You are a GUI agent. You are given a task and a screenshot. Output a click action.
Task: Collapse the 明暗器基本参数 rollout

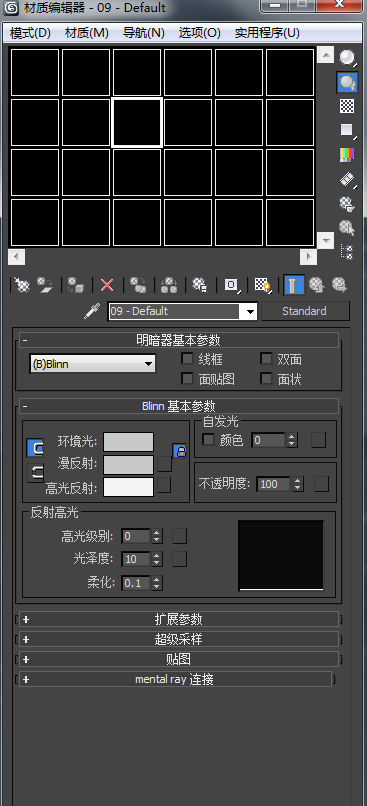(x=179, y=340)
